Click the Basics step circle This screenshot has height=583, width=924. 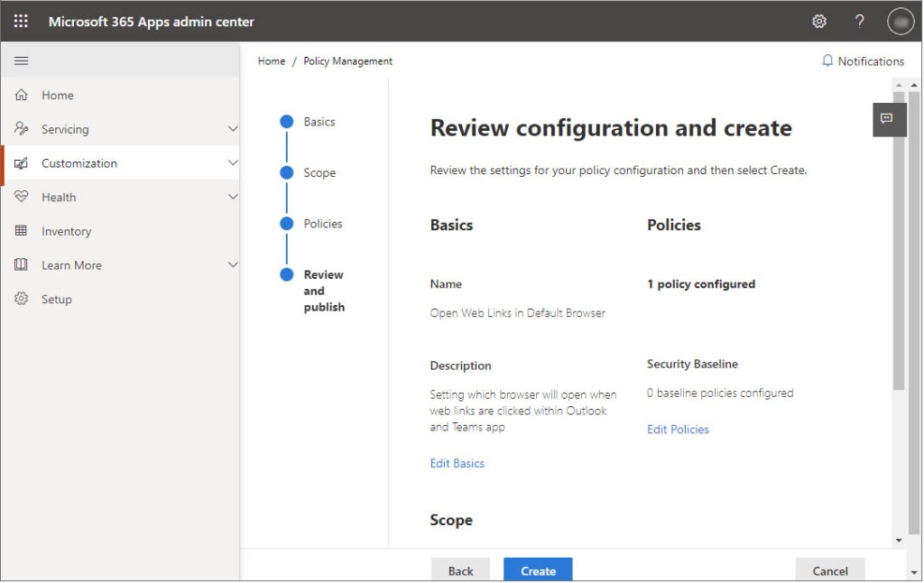point(286,122)
